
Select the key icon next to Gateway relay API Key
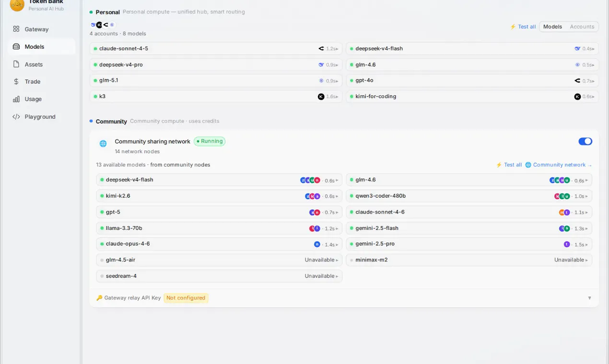[99, 298]
